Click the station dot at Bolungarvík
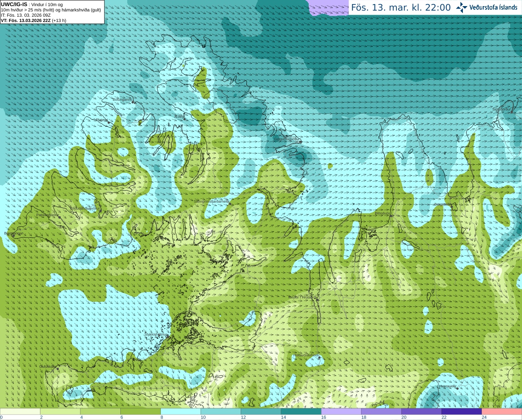This screenshot has height=420, width=522. click(133, 102)
